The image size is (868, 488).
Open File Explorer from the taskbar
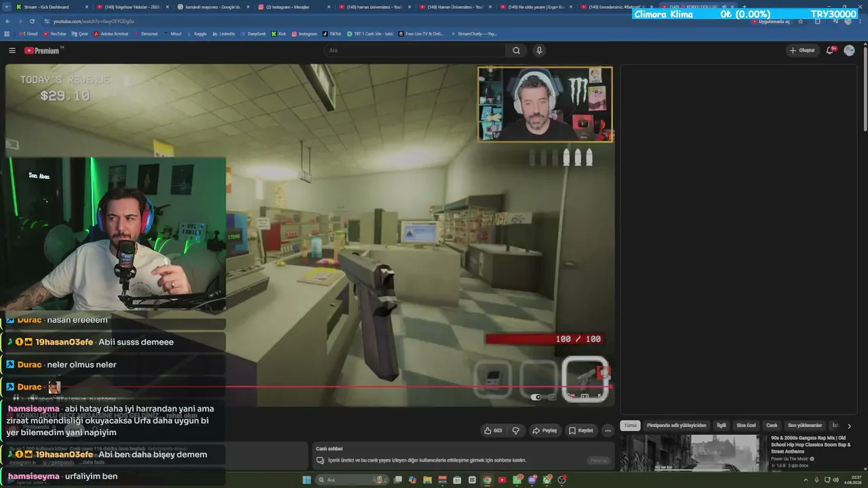[427, 480]
